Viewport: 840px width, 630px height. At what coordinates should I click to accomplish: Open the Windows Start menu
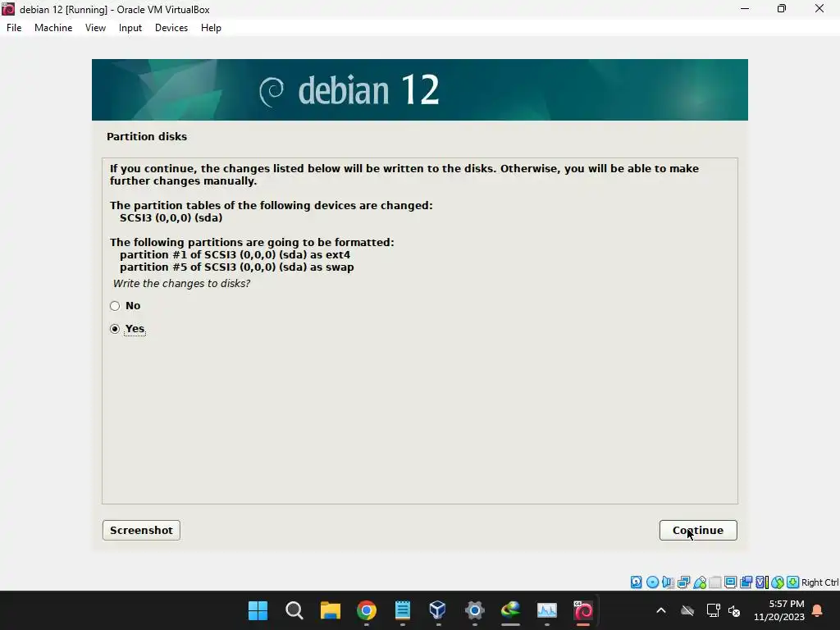[x=258, y=609]
